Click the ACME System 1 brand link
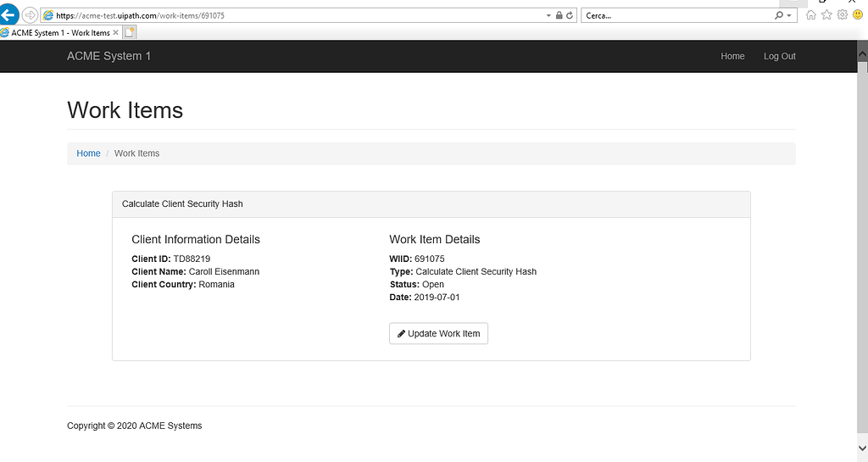Viewport: 868px width, 462px height. point(108,56)
